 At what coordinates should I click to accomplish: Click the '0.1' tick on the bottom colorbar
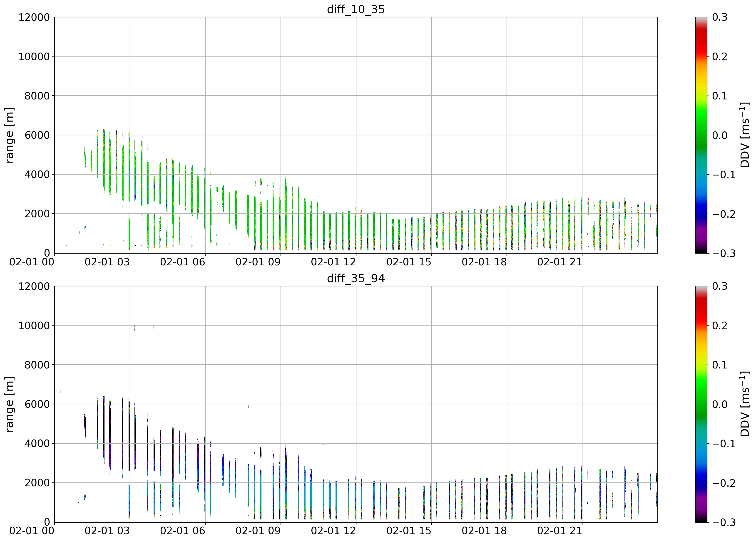720,365
